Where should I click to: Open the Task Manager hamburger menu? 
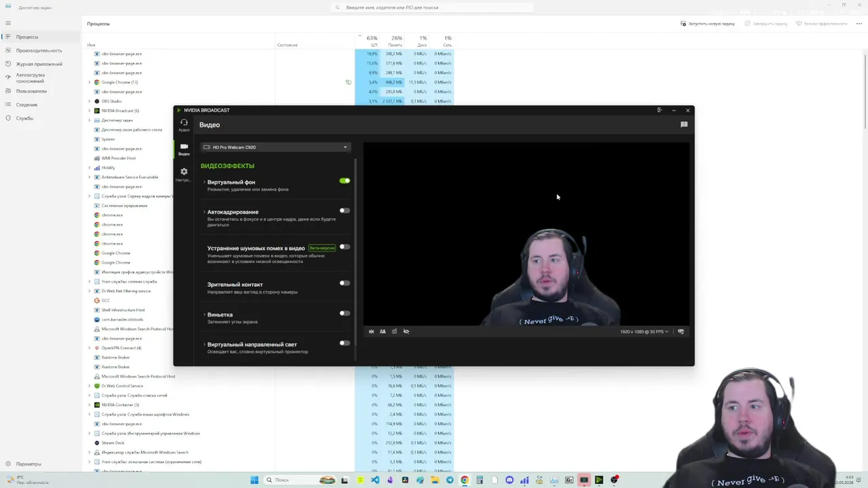(x=8, y=23)
